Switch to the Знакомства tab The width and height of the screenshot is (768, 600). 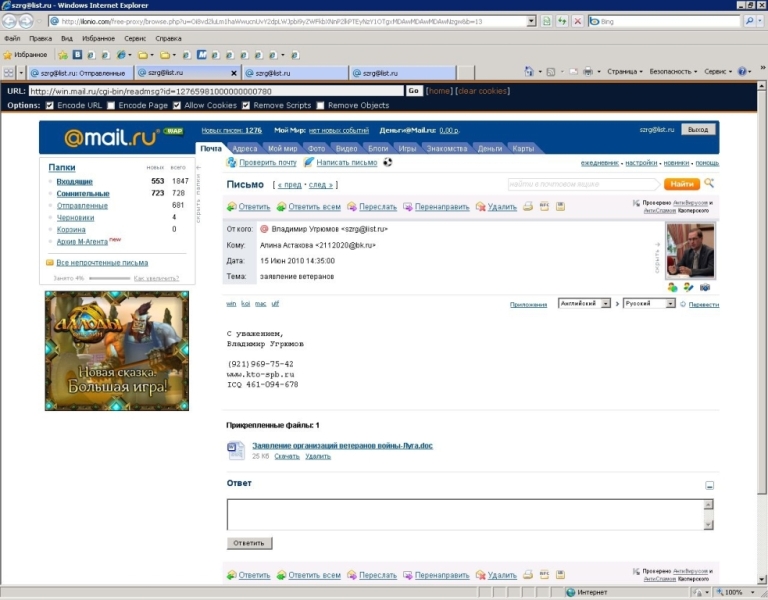pos(447,148)
